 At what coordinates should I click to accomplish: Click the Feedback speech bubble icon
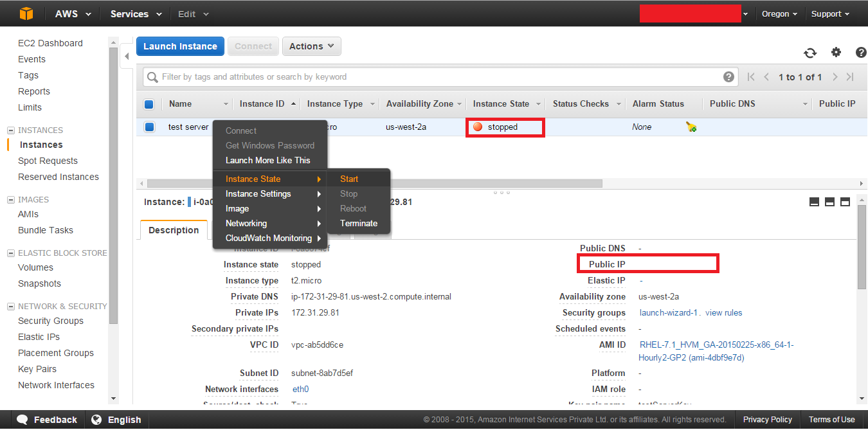[x=23, y=420]
